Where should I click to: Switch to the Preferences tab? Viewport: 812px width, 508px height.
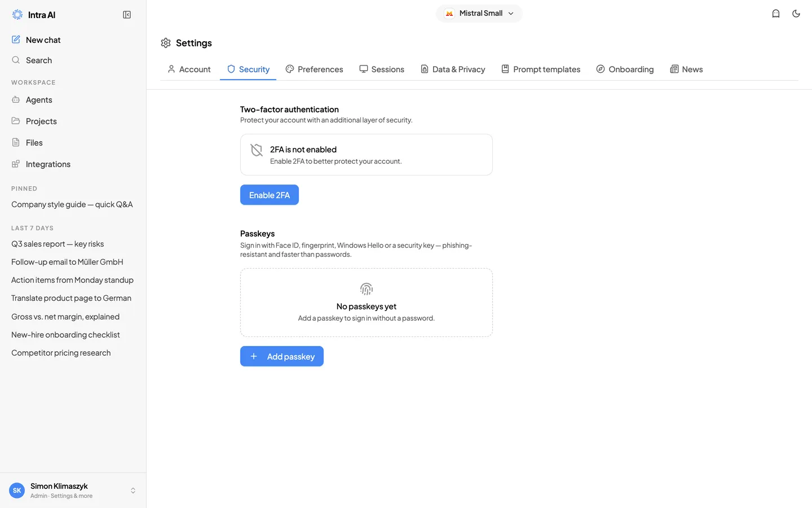[x=314, y=69]
